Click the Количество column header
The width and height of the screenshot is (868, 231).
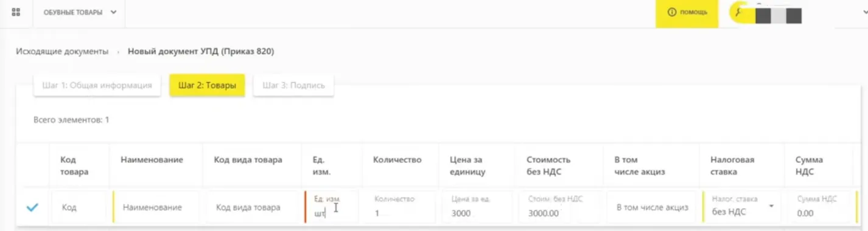click(397, 160)
